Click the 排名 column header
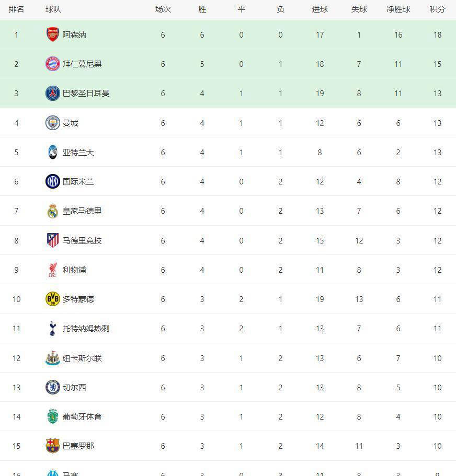The width and height of the screenshot is (456, 476). 16,9
